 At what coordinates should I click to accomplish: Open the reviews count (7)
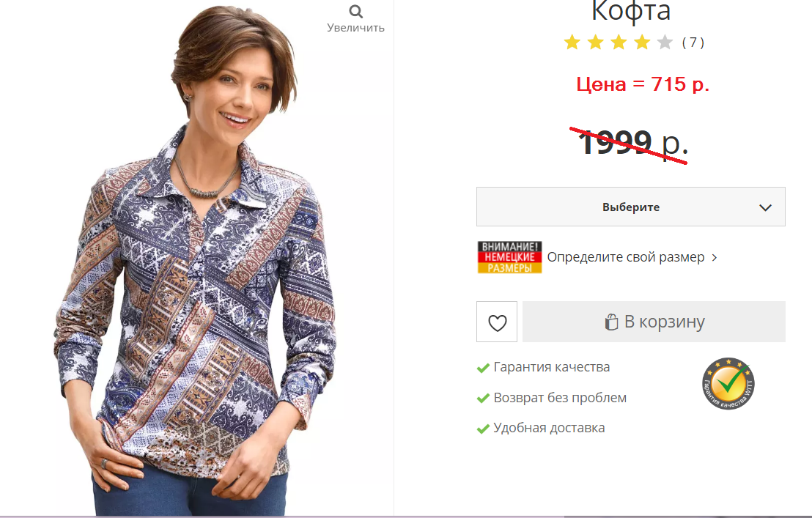coord(693,42)
